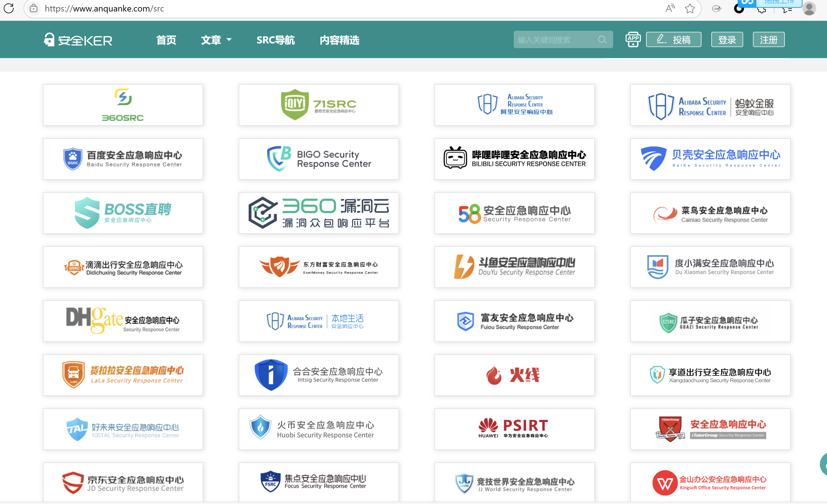Open the Bilibili Security Response Center card

pyautogui.click(x=514, y=159)
